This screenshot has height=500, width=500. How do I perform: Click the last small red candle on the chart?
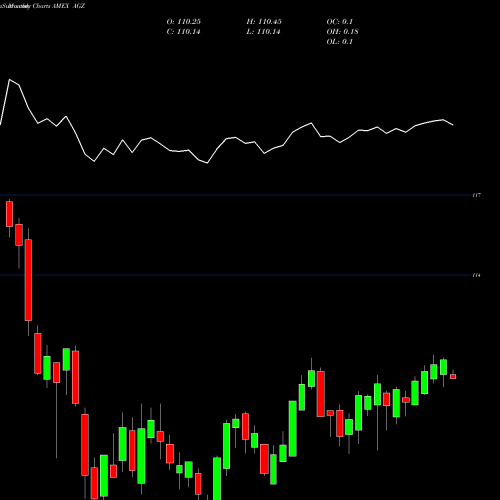pos(453,376)
